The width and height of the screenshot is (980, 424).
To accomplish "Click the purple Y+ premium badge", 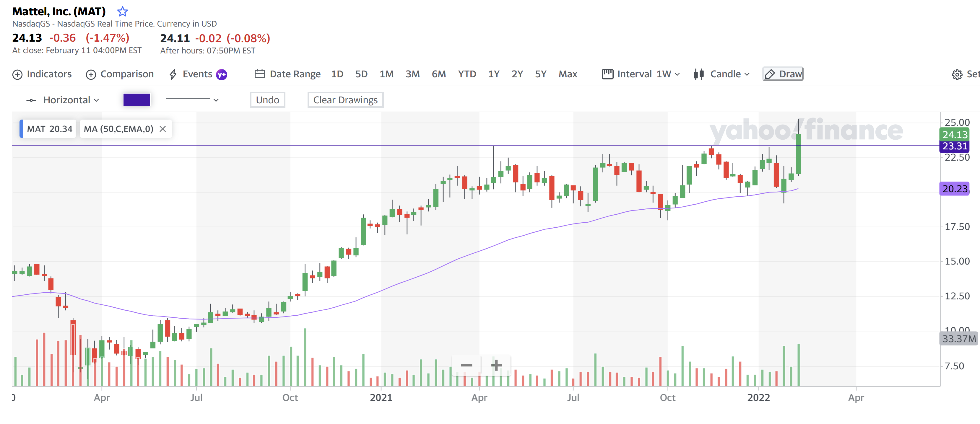I will [221, 74].
